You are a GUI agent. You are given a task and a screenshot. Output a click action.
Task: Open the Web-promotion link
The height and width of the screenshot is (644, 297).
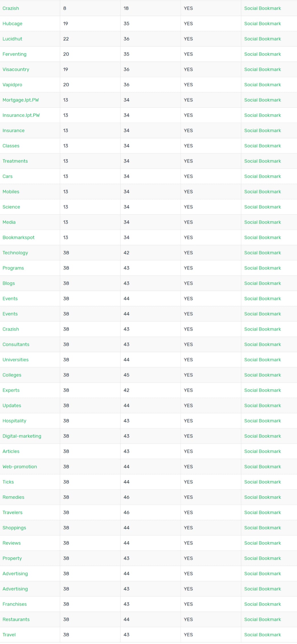click(x=20, y=467)
